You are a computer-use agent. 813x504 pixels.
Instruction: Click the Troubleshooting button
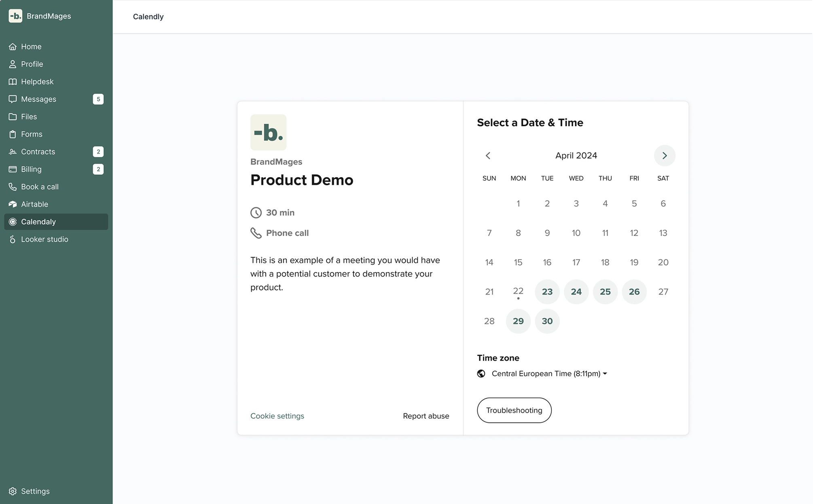tap(514, 410)
